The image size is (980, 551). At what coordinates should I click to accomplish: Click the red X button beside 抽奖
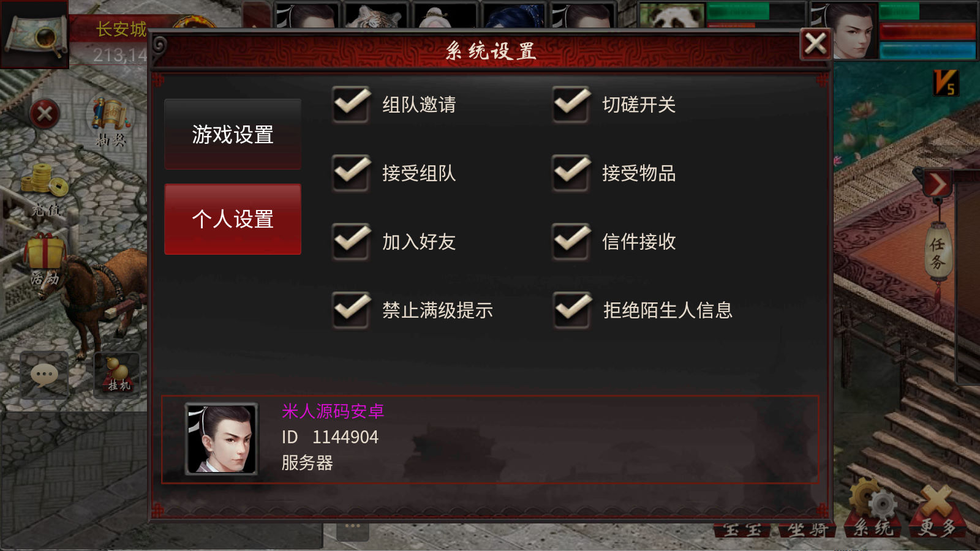click(45, 114)
